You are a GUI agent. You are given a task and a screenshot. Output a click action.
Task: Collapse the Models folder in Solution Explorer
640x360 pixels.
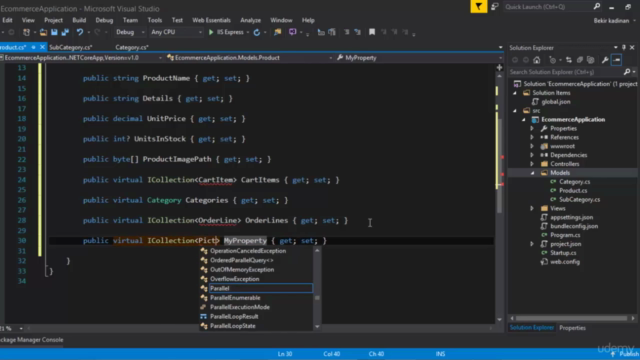pyautogui.click(x=532, y=173)
